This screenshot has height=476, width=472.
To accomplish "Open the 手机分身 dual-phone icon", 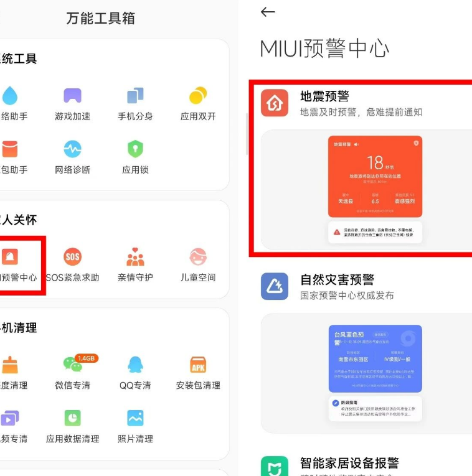I will pos(135,96).
